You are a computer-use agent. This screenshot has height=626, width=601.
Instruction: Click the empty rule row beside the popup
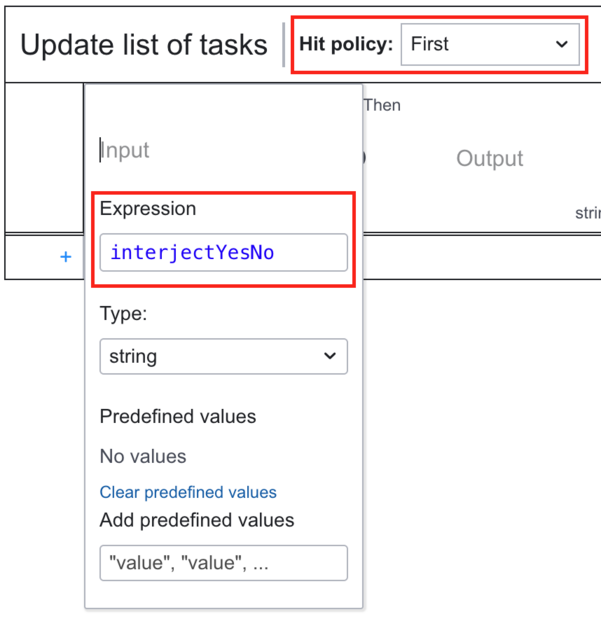click(482, 257)
